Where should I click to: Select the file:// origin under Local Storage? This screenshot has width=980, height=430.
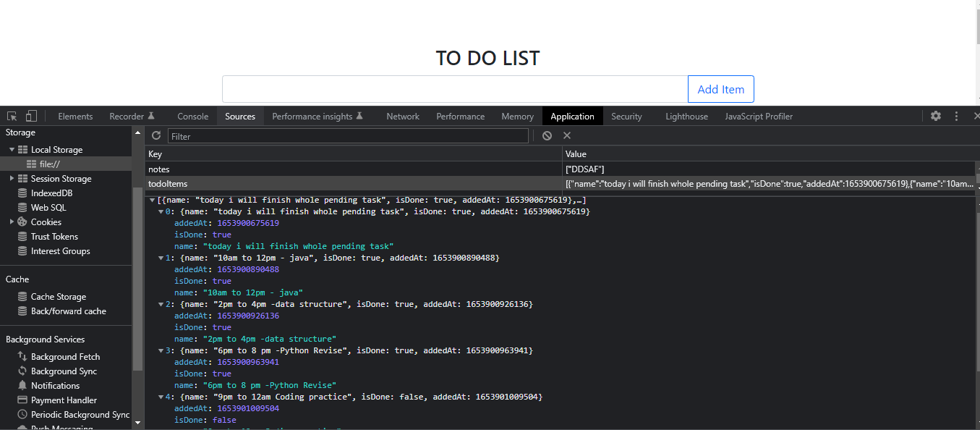(66, 164)
